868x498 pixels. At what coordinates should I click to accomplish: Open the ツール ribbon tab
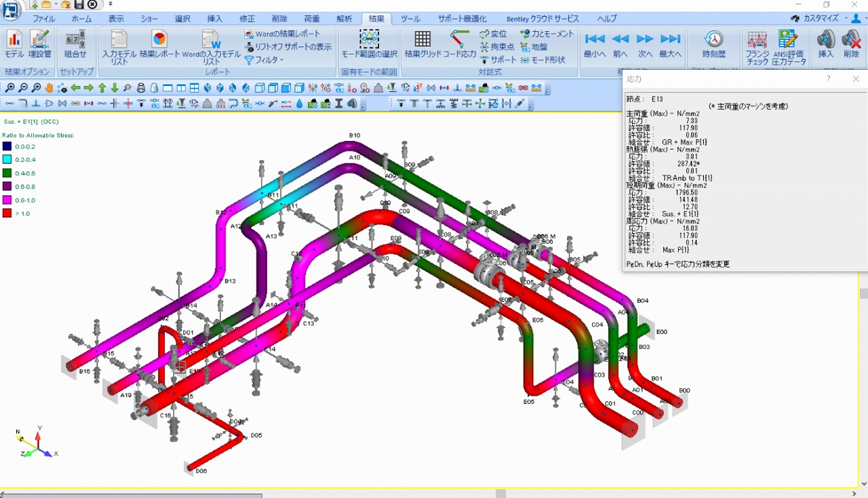coord(410,18)
